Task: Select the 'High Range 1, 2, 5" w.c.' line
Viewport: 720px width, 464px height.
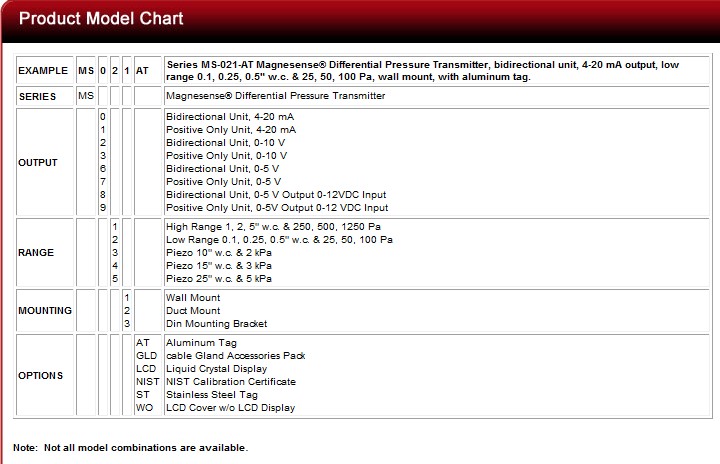Action: (273, 227)
